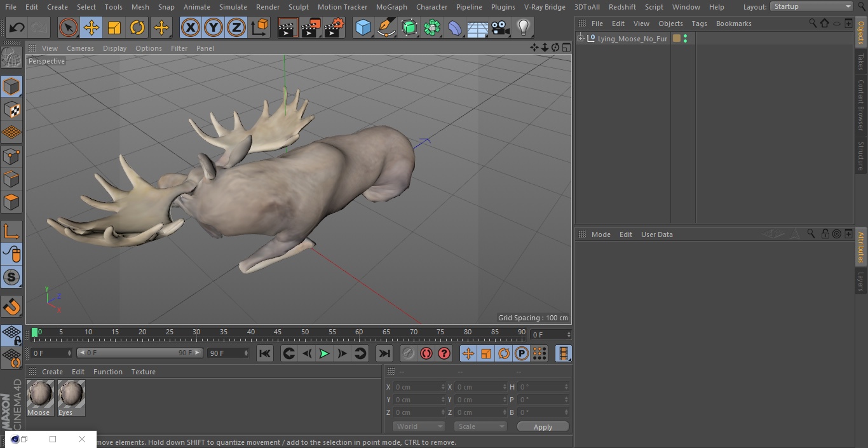Go to end of animation

[384, 353]
